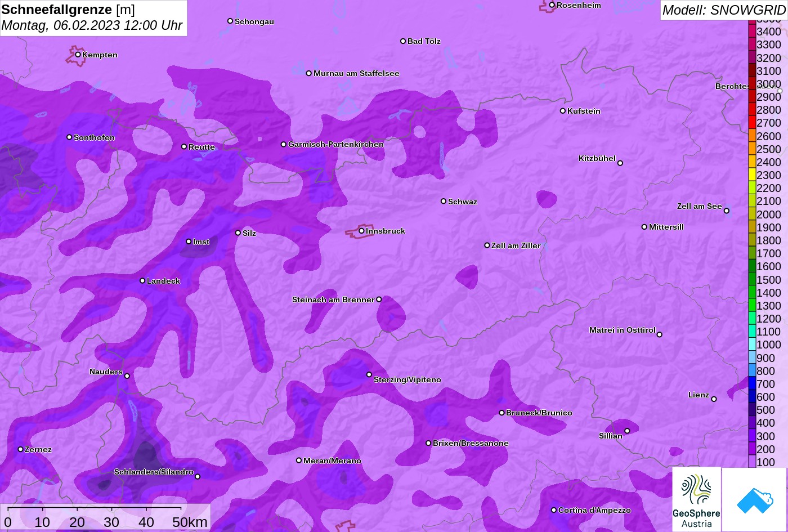Click the 'Murnau am Staffelsee' label
The image size is (788, 532).
click(356, 73)
